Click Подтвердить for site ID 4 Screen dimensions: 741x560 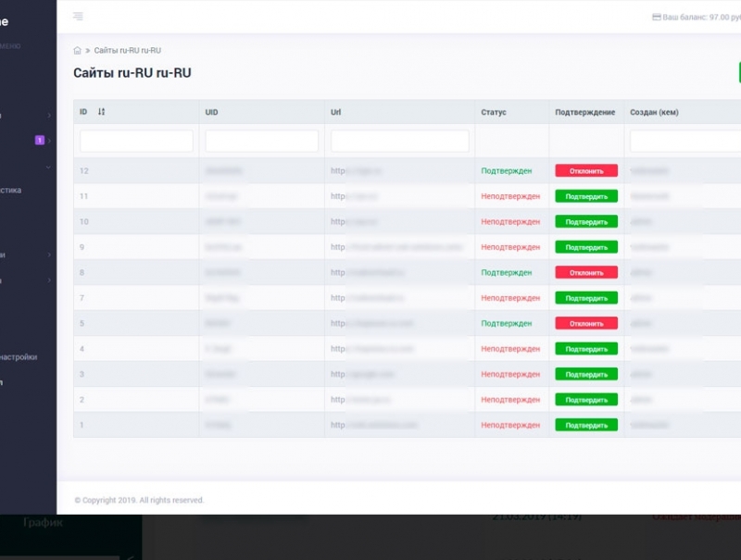(586, 349)
